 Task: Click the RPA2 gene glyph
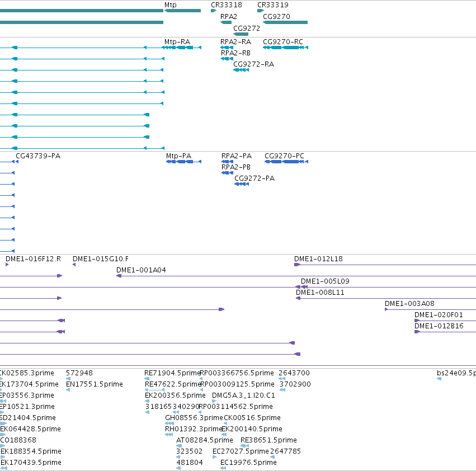[x=226, y=22]
